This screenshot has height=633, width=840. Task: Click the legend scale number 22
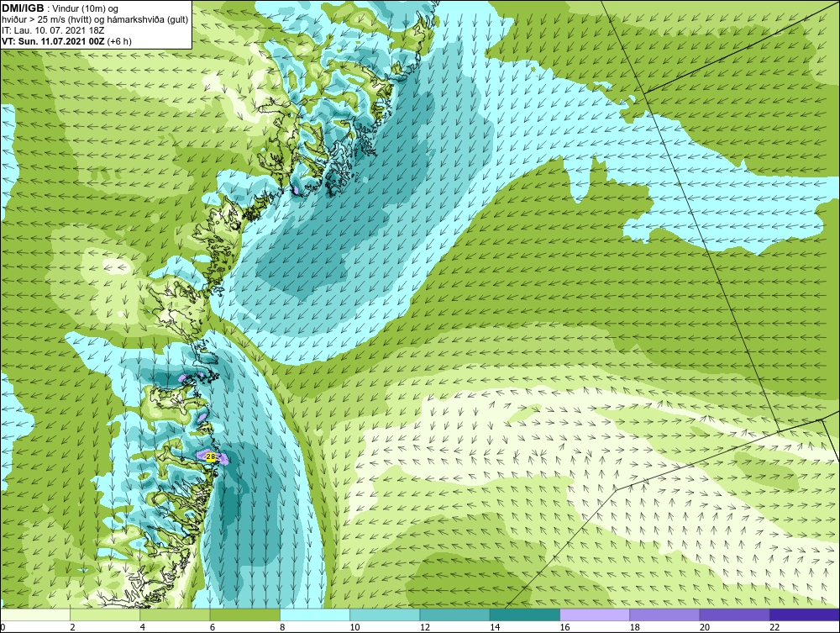[774, 627]
